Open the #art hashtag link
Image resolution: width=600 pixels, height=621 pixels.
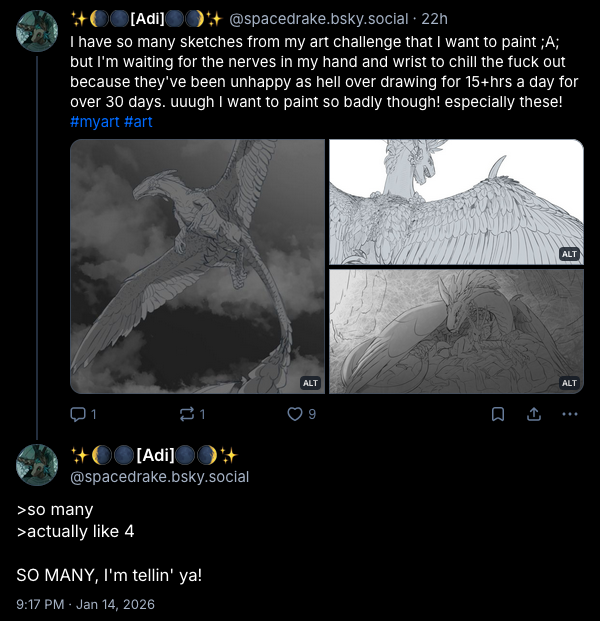[138, 122]
